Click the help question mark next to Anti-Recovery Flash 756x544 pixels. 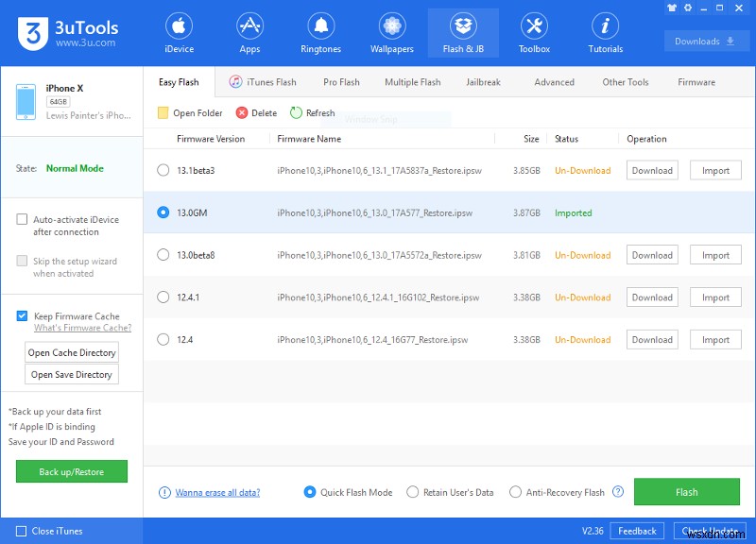coord(618,491)
